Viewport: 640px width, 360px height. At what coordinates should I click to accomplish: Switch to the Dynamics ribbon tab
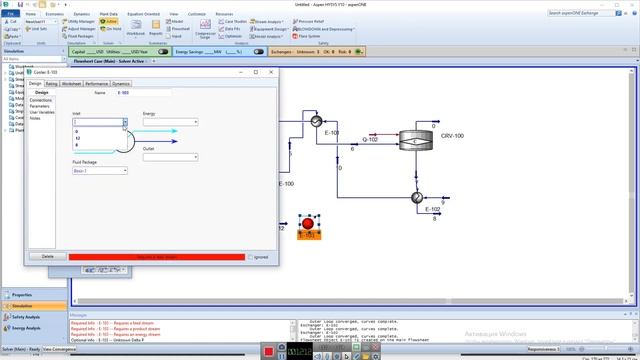tap(82, 14)
